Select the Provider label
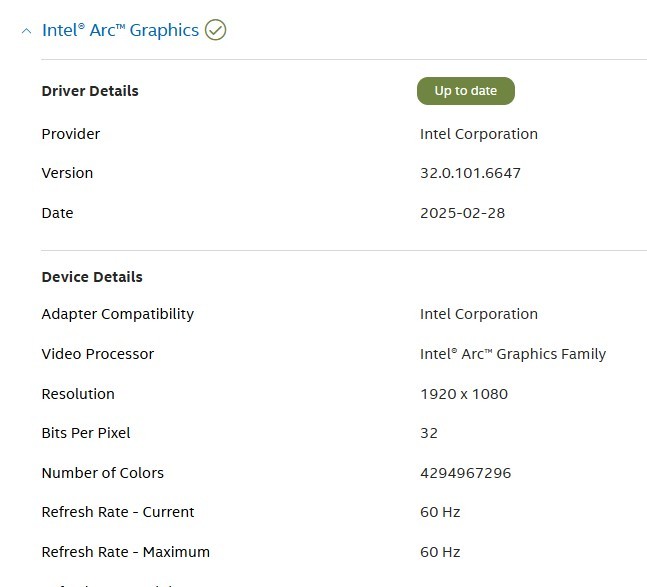 tap(71, 134)
